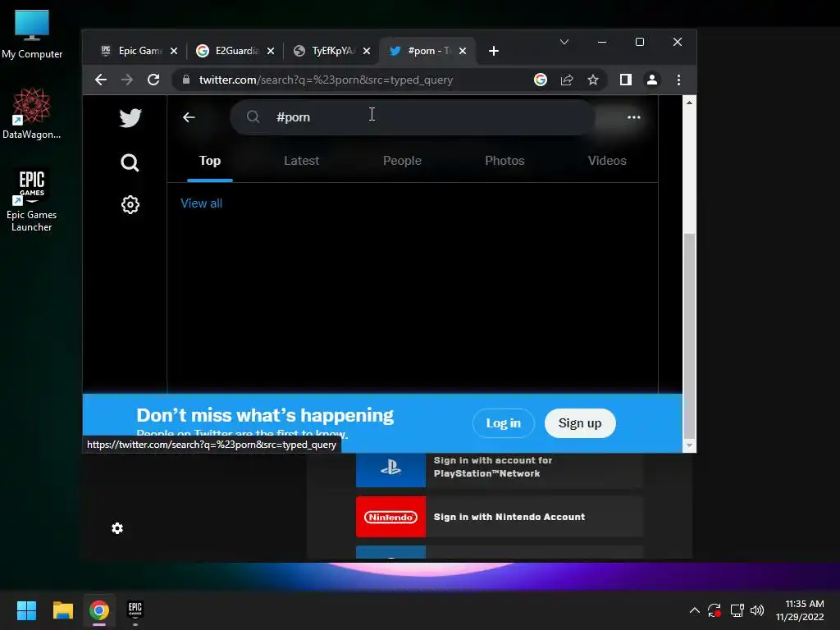
Task: Click the scrollbar down arrow
Action: (x=689, y=445)
